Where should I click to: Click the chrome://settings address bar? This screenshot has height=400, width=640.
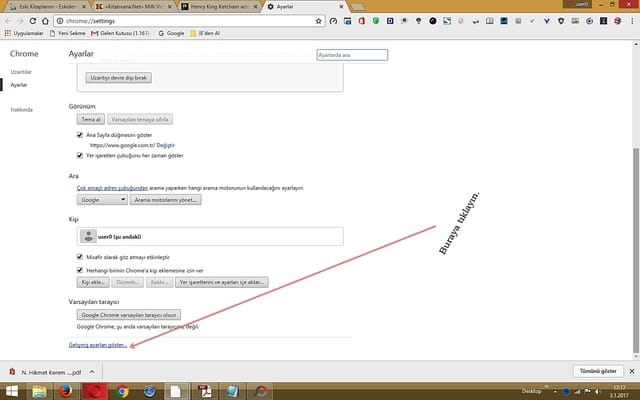(x=188, y=21)
